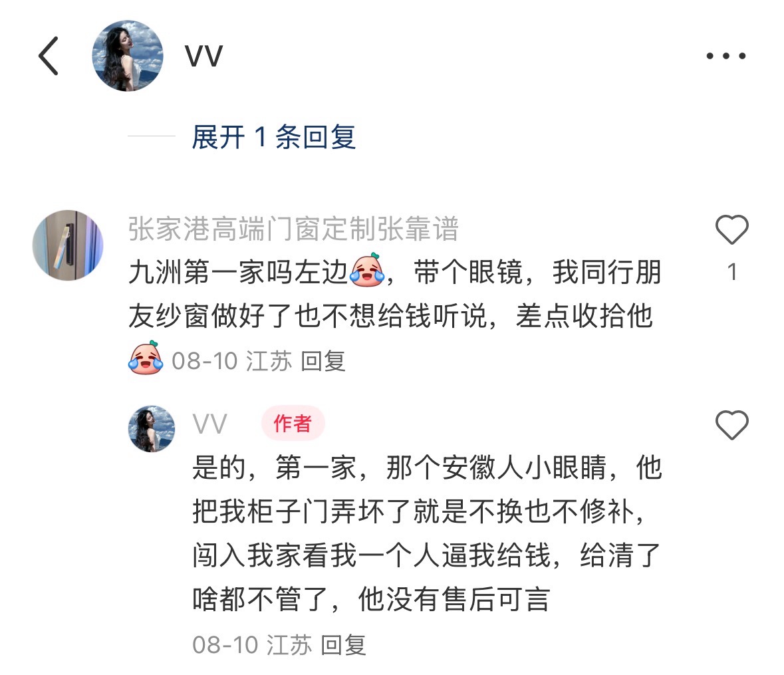
Task: Reply to VV's author comment via 回复
Action: pyautogui.click(x=343, y=645)
